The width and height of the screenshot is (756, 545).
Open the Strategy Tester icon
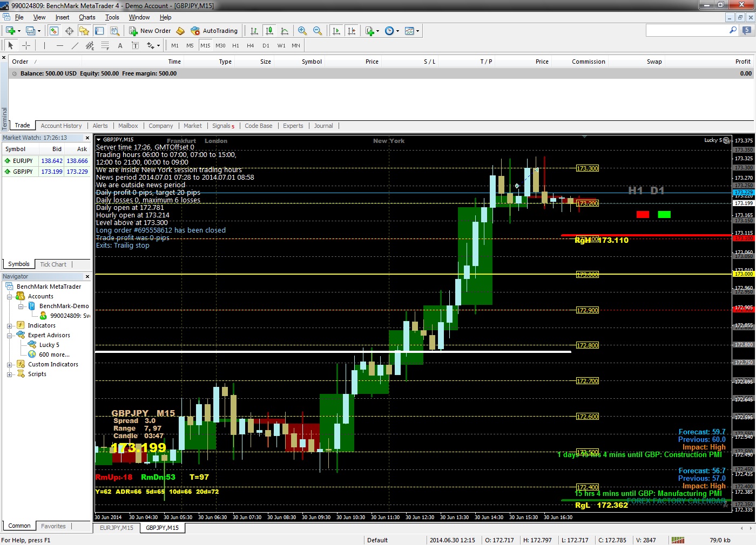pos(114,31)
